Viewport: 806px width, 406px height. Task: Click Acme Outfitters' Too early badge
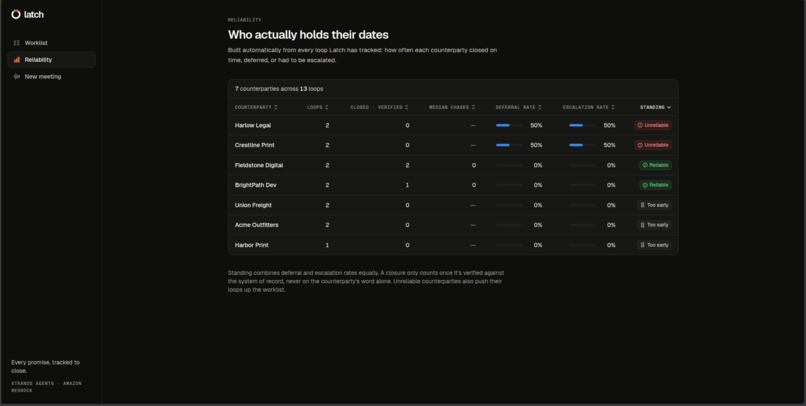click(654, 225)
